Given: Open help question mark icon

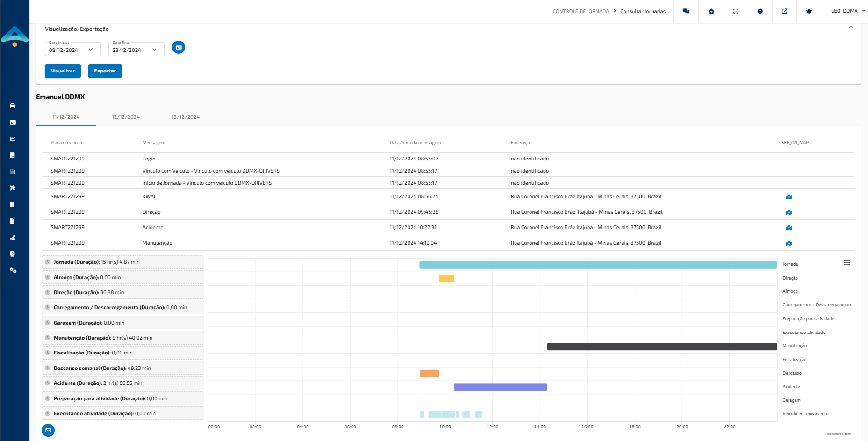Looking at the screenshot, I should pos(760,11).
